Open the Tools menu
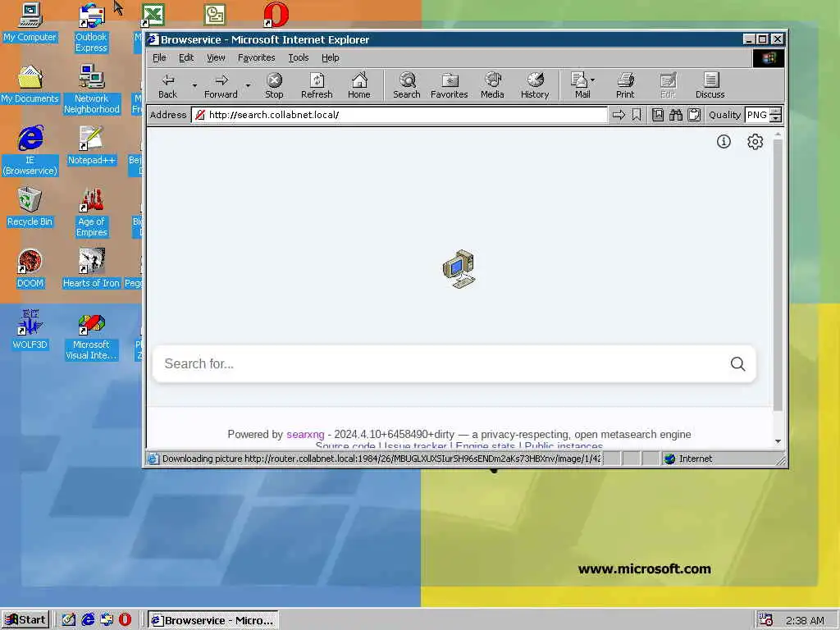The image size is (840, 630). pyautogui.click(x=299, y=57)
